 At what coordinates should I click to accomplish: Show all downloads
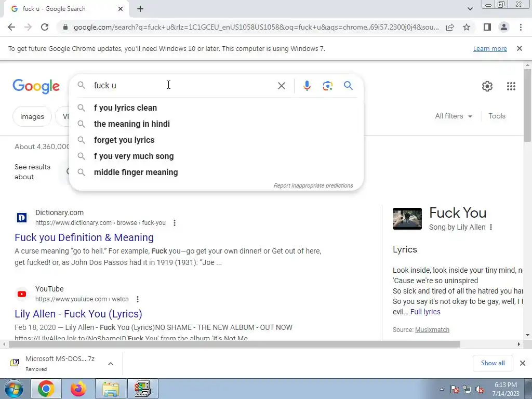pyautogui.click(x=493, y=363)
